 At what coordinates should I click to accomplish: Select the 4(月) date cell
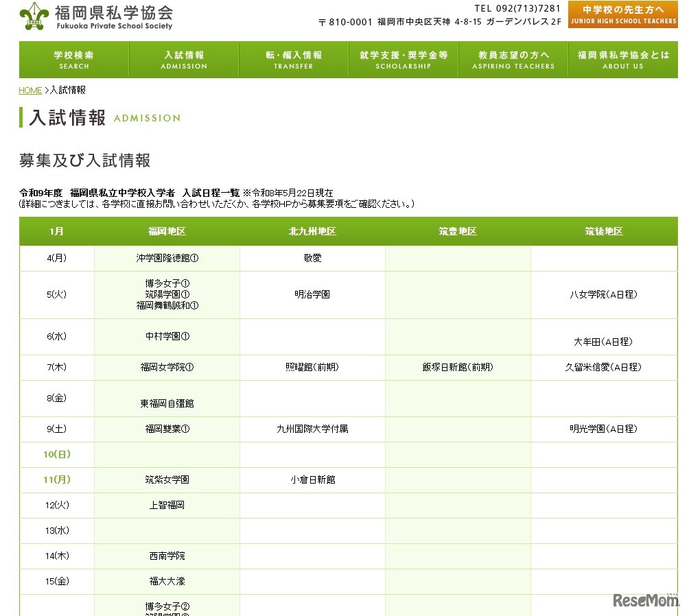click(x=57, y=259)
